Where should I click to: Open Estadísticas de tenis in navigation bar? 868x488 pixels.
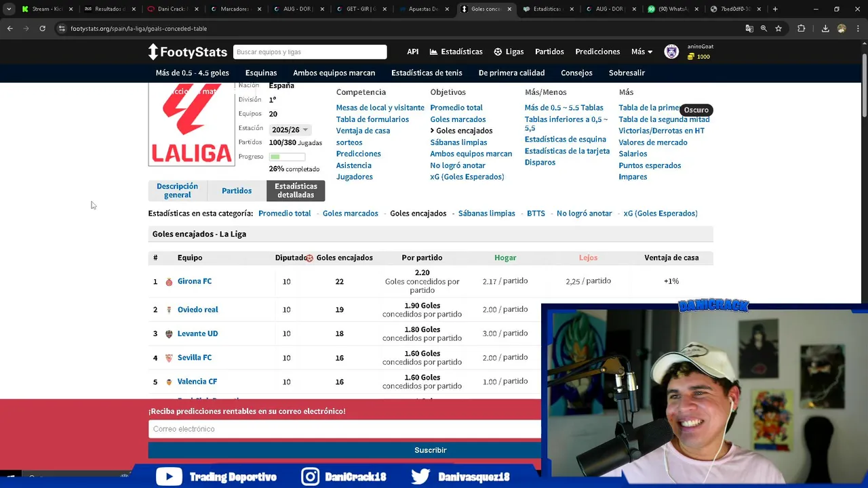[x=427, y=73]
